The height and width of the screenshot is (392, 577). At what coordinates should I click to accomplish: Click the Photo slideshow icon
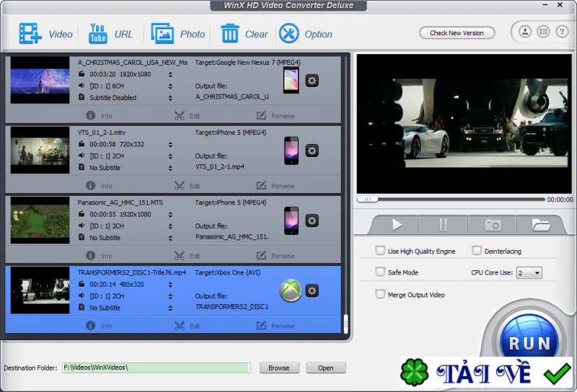[x=162, y=33]
